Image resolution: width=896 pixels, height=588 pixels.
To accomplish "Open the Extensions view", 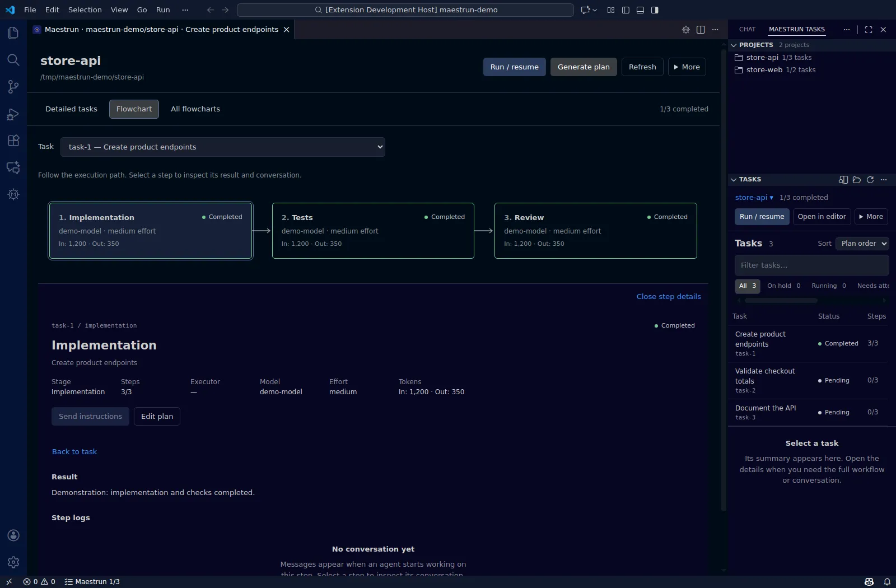I will 13,141.
